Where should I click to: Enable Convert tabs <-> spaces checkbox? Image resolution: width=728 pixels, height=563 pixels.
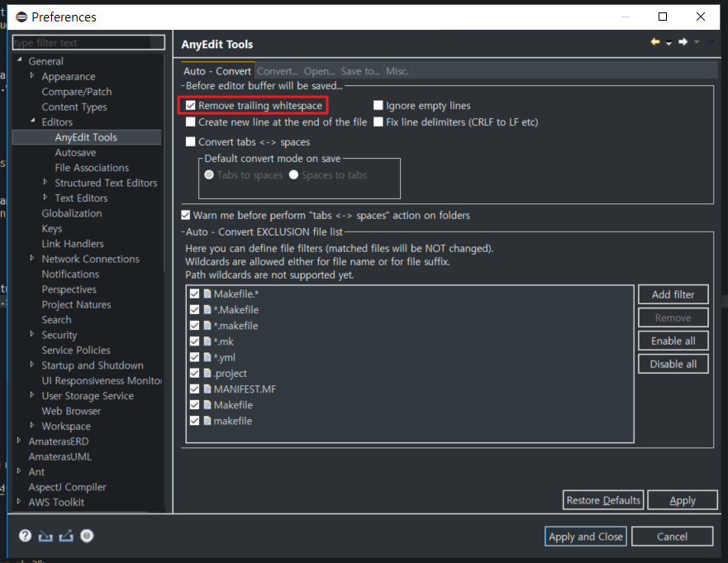190,141
